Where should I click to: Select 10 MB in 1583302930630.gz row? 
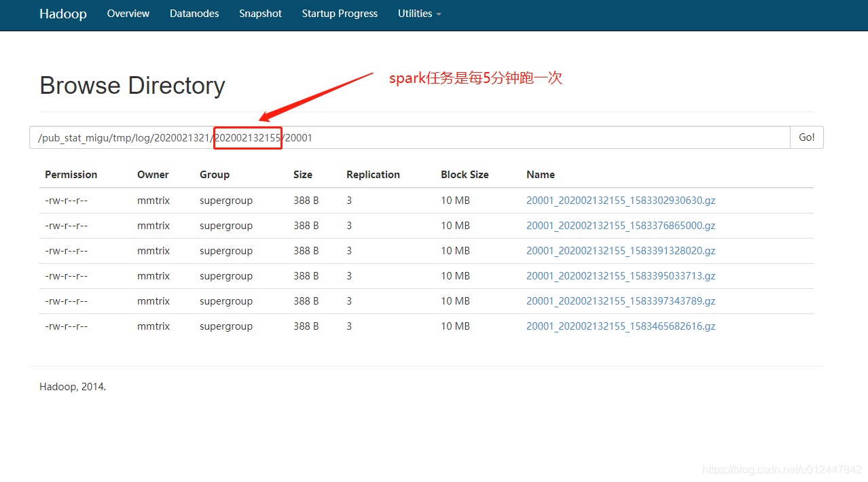click(455, 201)
